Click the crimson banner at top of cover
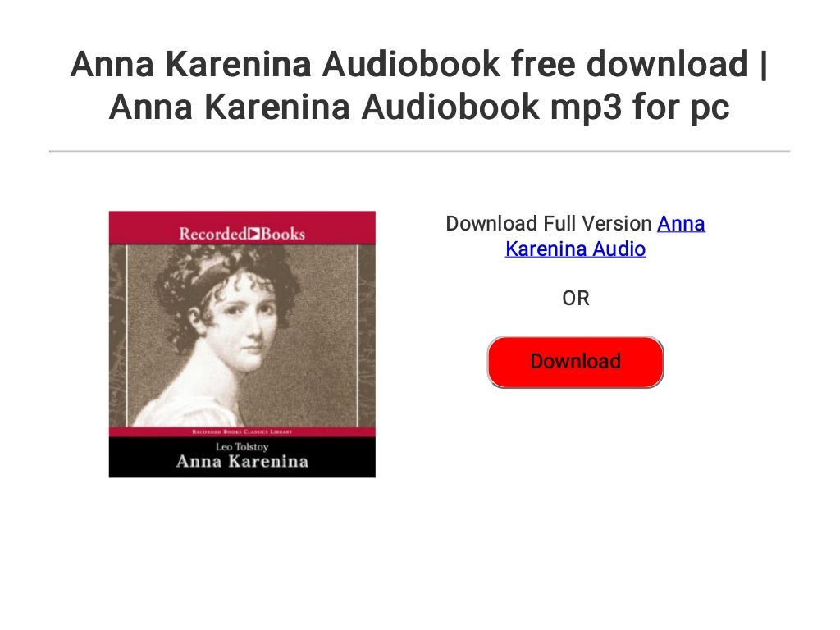Viewport: 840px width, 630px height. (x=242, y=228)
